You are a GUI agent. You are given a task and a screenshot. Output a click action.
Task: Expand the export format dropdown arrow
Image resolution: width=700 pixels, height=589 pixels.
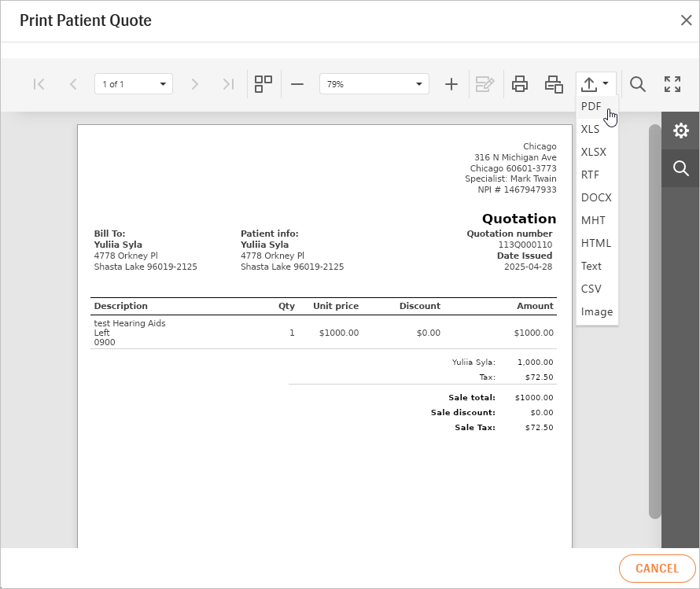pyautogui.click(x=606, y=83)
